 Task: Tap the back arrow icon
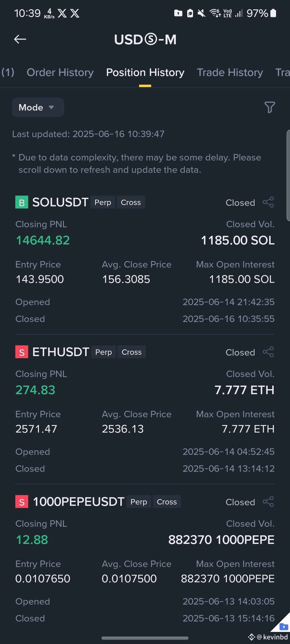pos(20,39)
